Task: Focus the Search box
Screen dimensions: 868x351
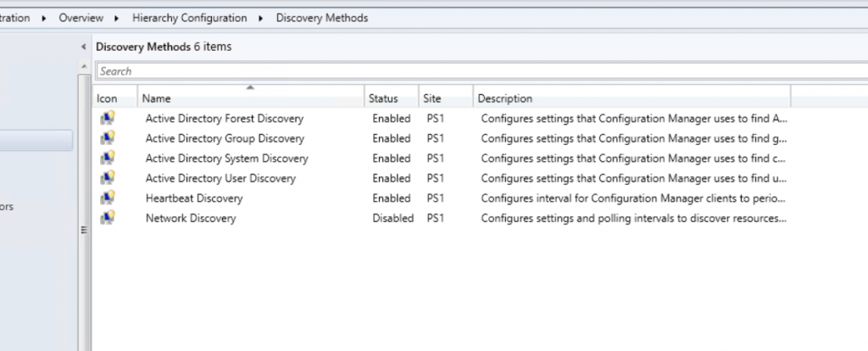Action: (481, 71)
